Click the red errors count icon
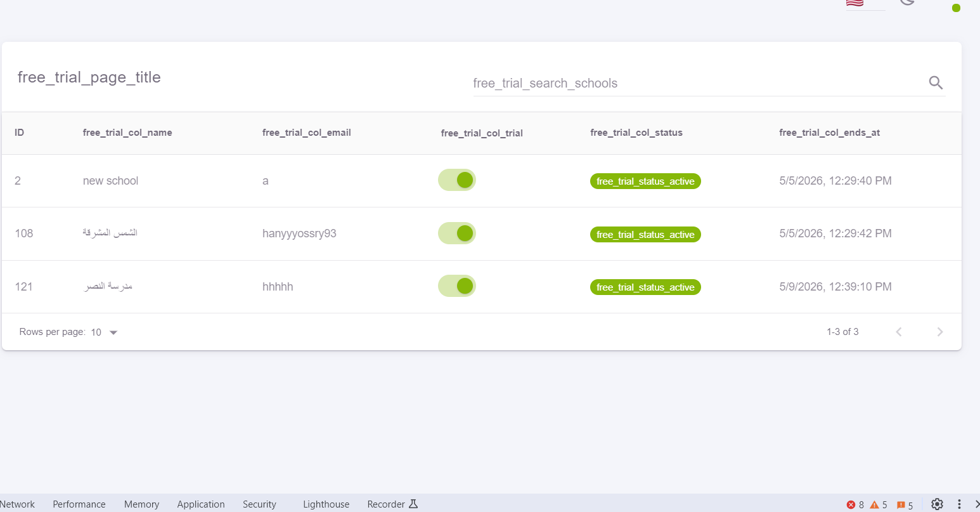This screenshot has height=512, width=980. tap(851, 505)
